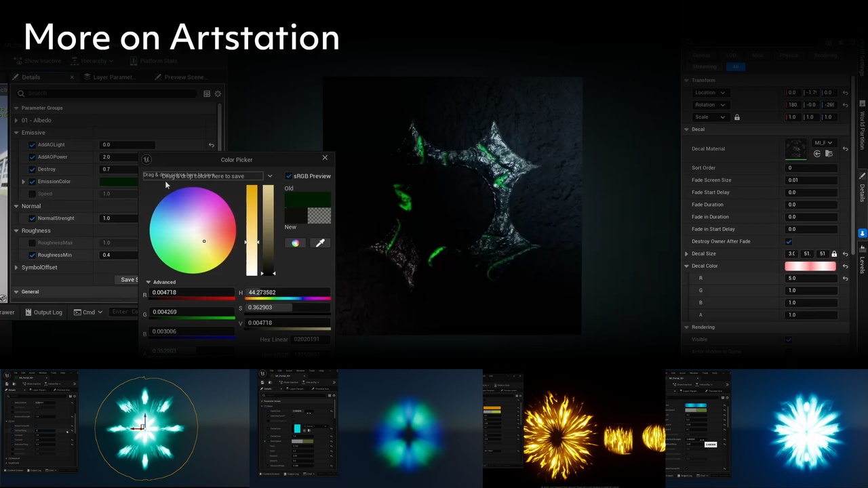Image resolution: width=868 pixels, height=488 pixels.
Task: Open the Hierarchy menu in toolbar
Action: click(94, 61)
